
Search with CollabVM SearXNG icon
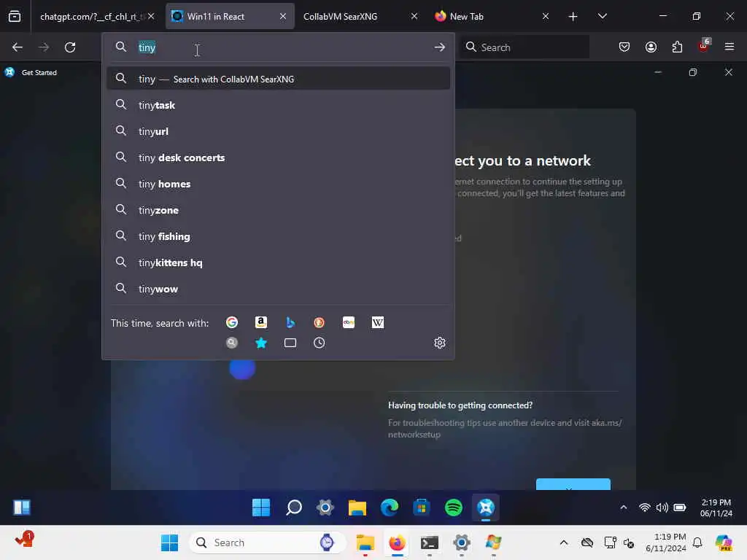point(232,343)
